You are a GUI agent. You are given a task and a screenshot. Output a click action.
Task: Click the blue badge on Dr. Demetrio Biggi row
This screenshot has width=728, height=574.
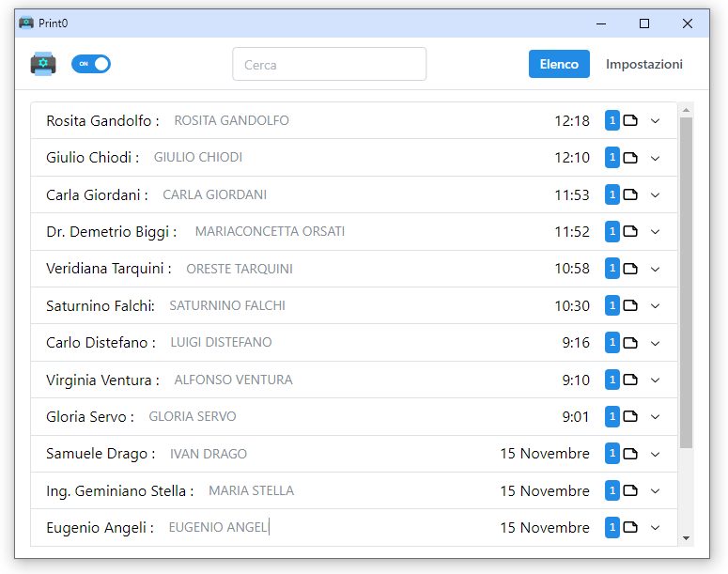612,232
